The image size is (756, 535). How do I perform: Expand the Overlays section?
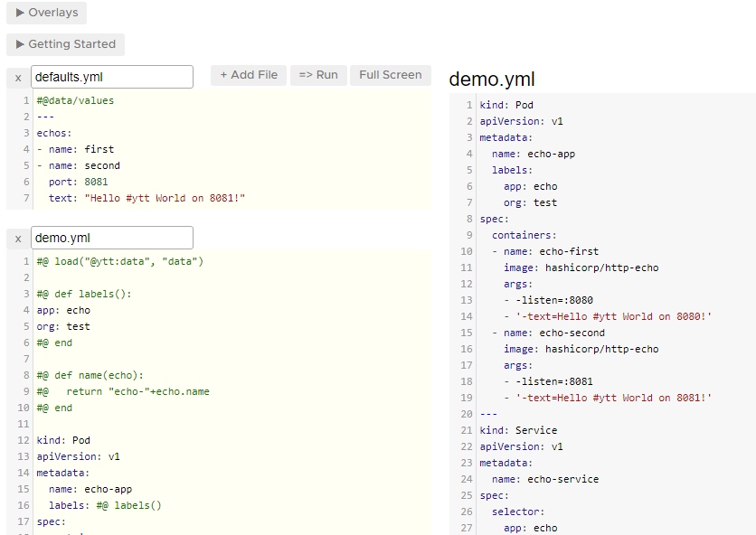pos(46,13)
